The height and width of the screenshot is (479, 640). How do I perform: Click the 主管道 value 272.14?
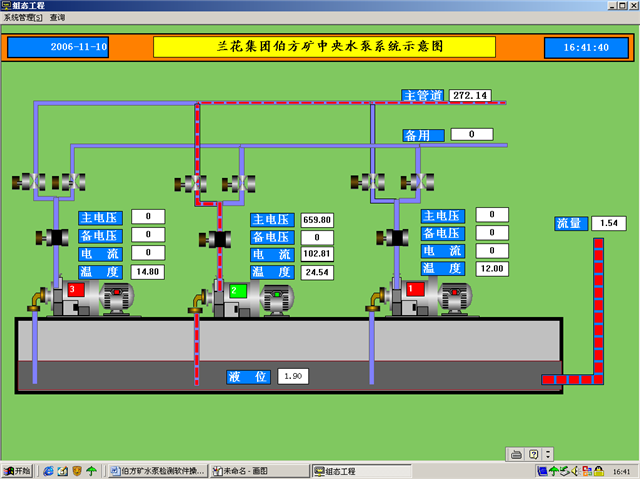pyautogui.click(x=470, y=95)
